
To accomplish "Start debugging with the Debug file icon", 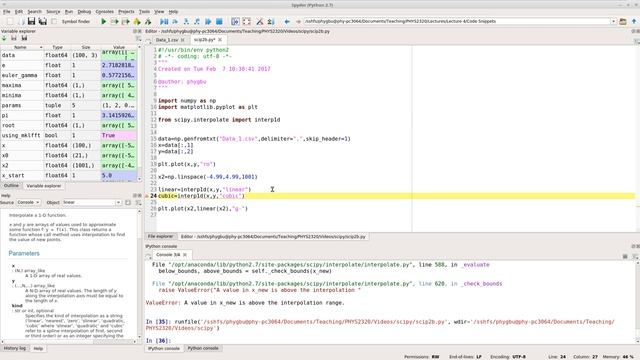I will pyautogui.click(x=164, y=21).
